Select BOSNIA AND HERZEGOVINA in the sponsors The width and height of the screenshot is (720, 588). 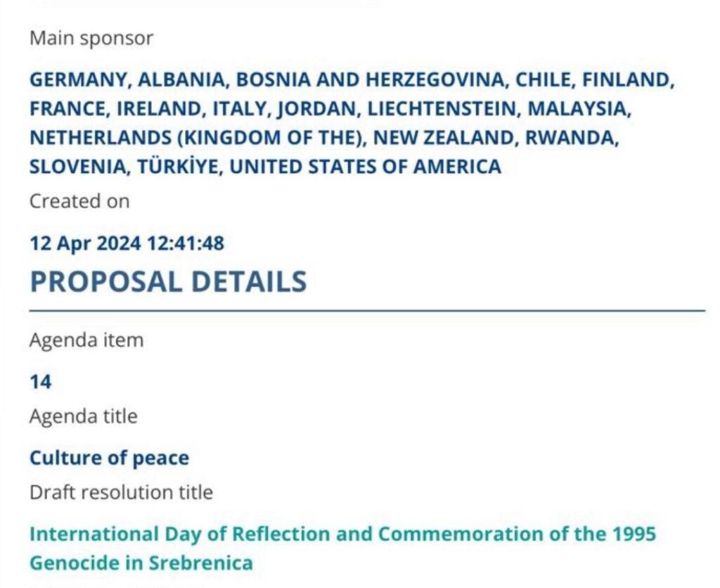click(x=370, y=80)
